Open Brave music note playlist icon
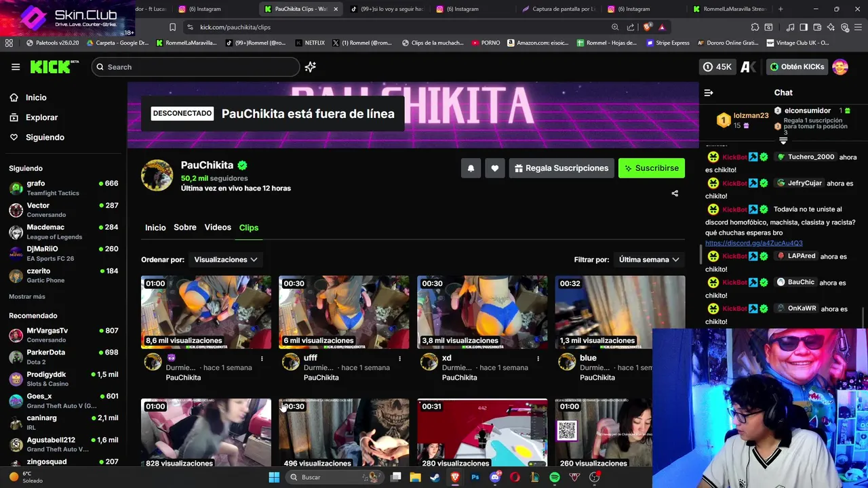 (790, 27)
